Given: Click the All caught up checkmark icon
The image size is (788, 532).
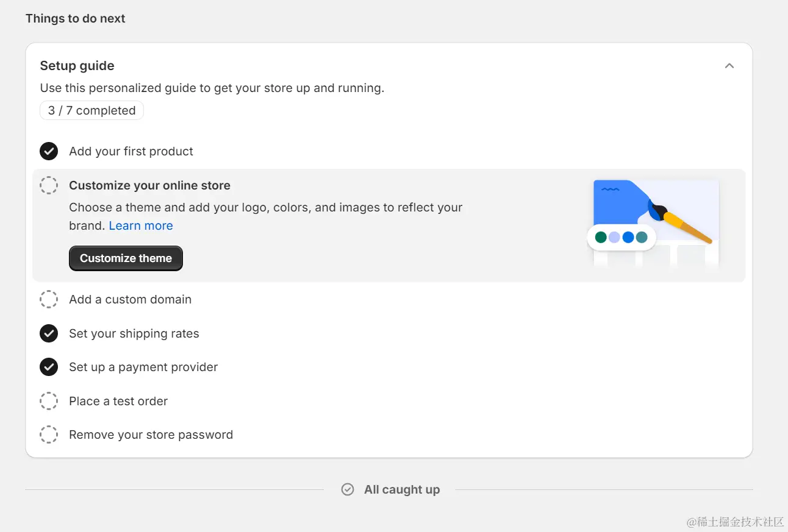Looking at the screenshot, I should pyautogui.click(x=348, y=489).
